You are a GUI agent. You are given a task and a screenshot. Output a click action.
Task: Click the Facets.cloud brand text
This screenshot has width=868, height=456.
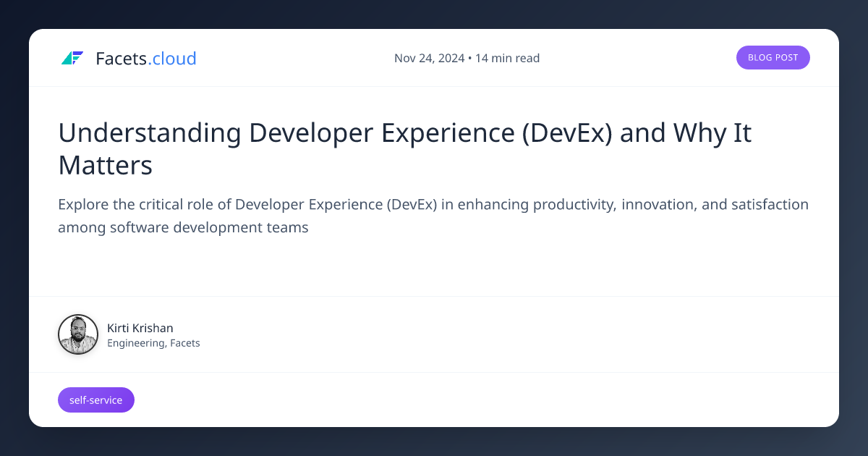[145, 58]
